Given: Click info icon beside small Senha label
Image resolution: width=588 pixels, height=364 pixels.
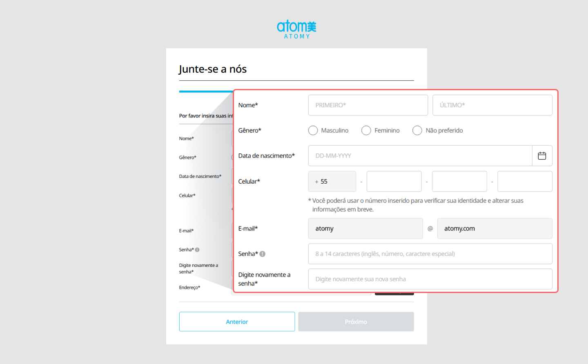Looking at the screenshot, I should [197, 250].
